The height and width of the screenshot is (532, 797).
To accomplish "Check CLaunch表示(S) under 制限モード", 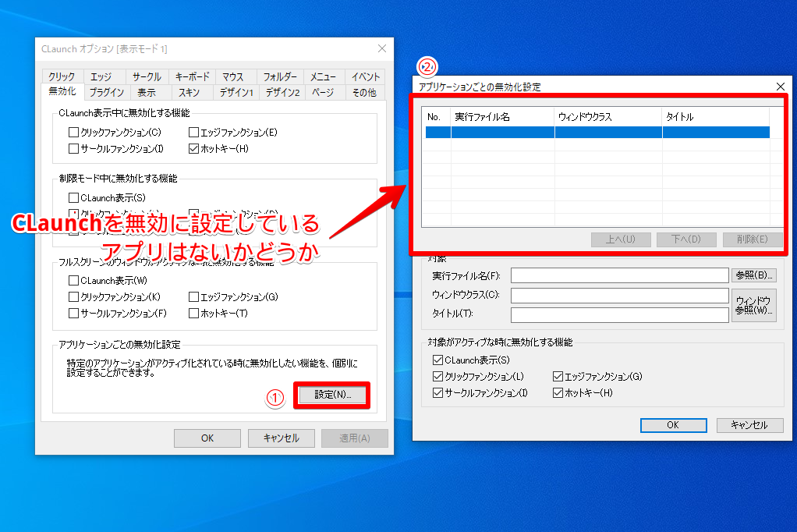I will 74,197.
